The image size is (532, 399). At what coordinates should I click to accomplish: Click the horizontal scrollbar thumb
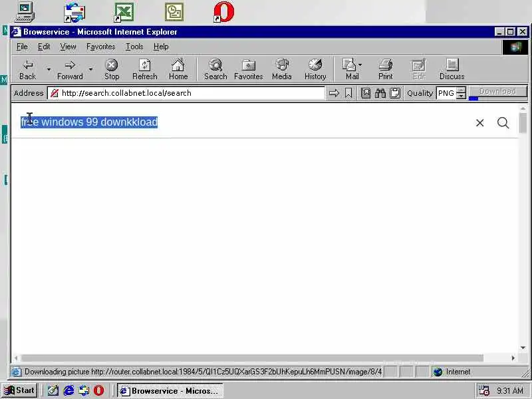tap(252, 358)
